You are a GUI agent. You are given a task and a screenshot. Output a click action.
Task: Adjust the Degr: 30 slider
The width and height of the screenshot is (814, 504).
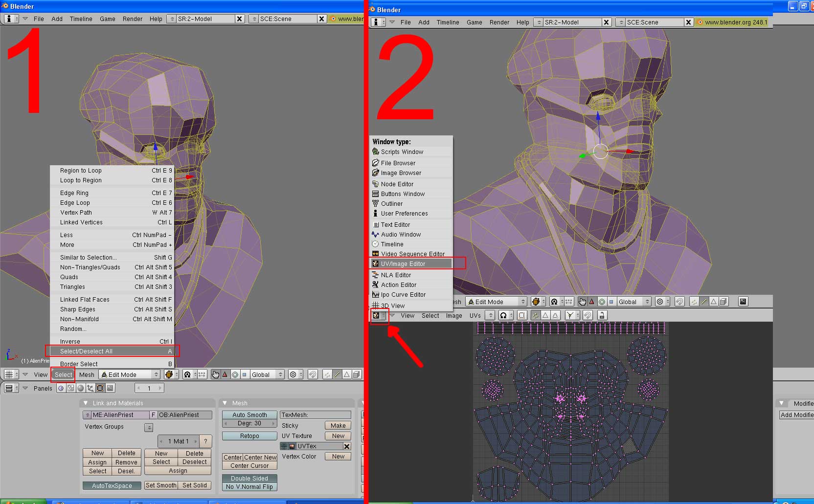249,423
